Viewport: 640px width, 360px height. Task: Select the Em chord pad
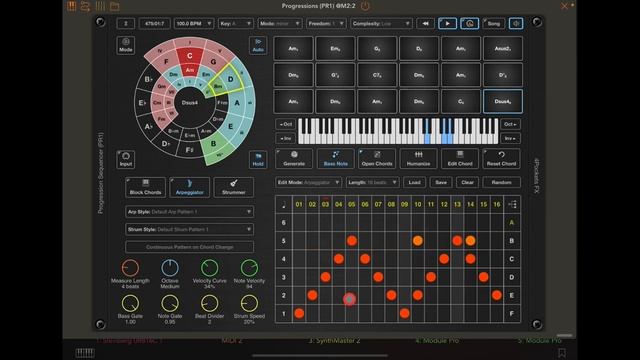pyautogui.click(x=335, y=48)
